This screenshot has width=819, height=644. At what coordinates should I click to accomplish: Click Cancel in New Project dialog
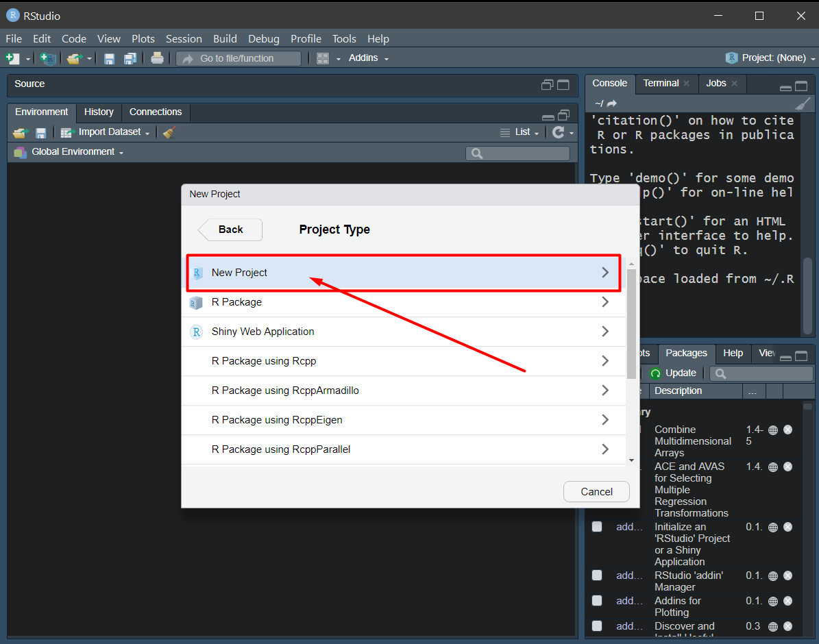pos(596,491)
